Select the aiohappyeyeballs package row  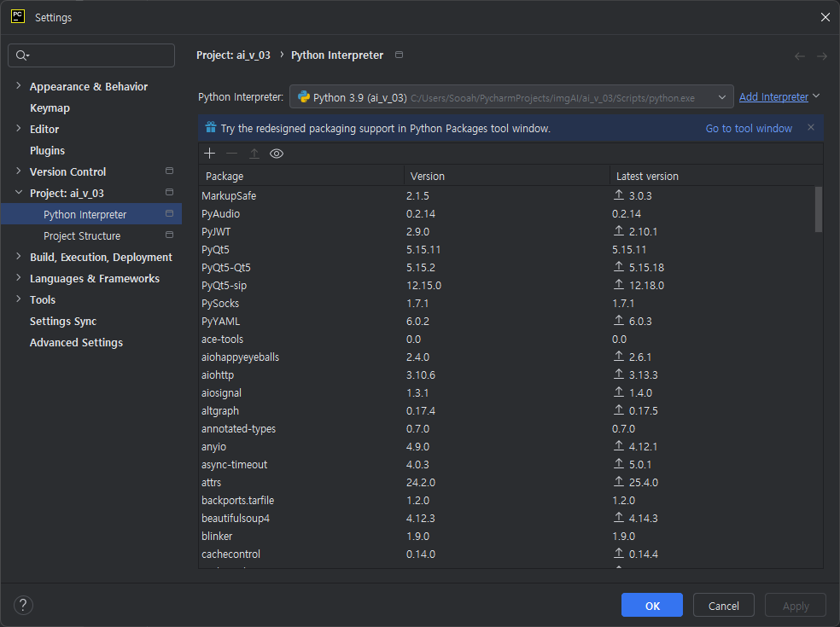[507, 357]
